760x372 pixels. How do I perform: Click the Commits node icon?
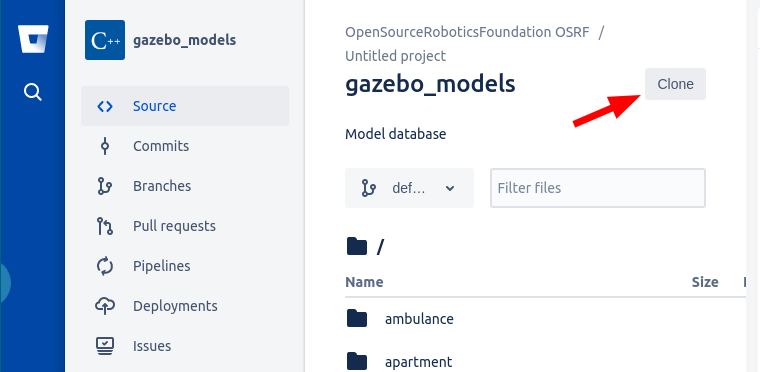tap(105, 146)
